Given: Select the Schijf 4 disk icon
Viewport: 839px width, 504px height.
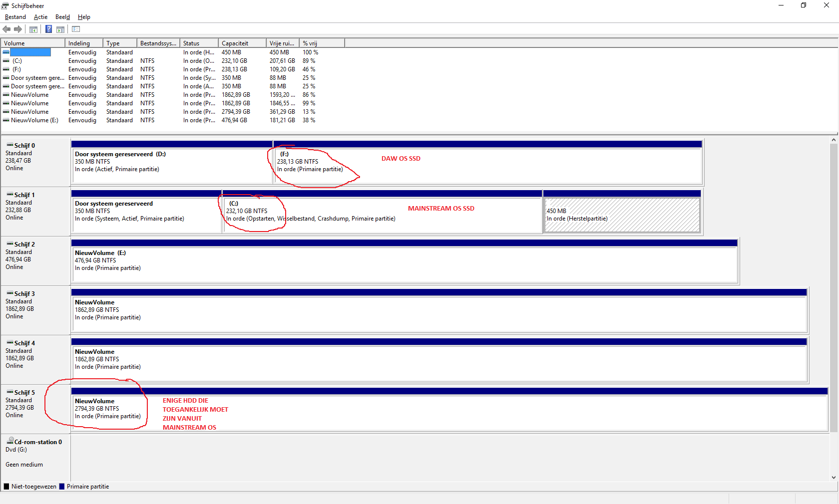Looking at the screenshot, I should click(x=9, y=343).
